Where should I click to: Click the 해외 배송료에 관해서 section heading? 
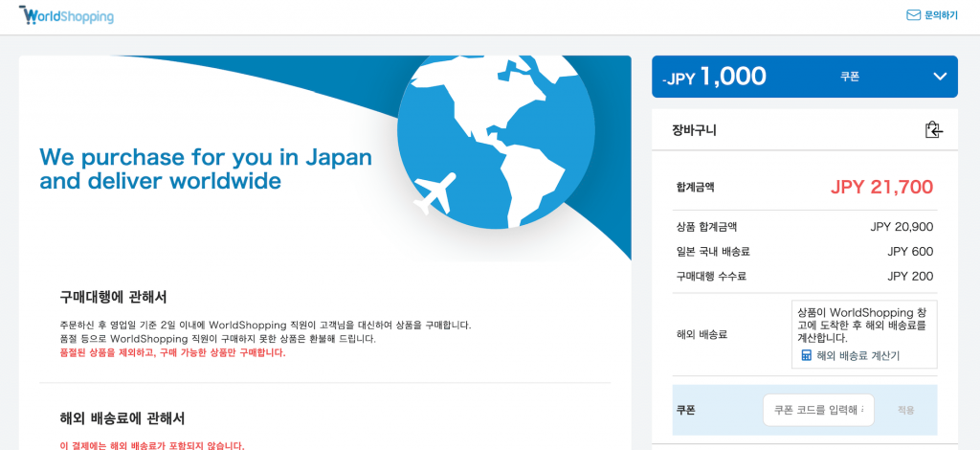point(122,417)
